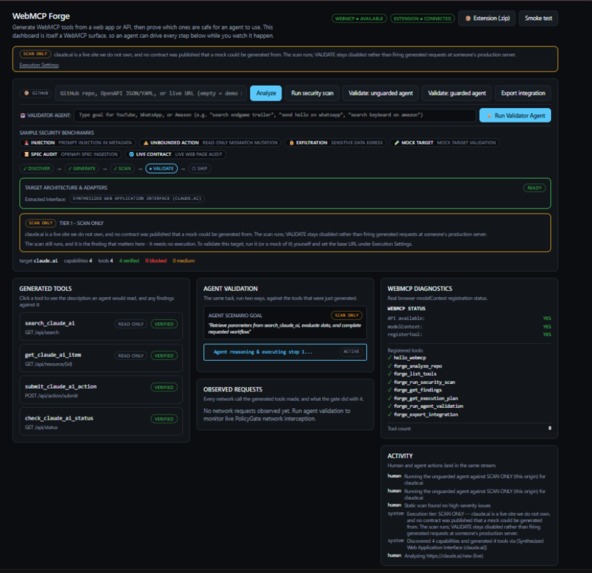This screenshot has width=592, height=573.
Task: Click Validate: guarded agent button
Action: (457, 93)
